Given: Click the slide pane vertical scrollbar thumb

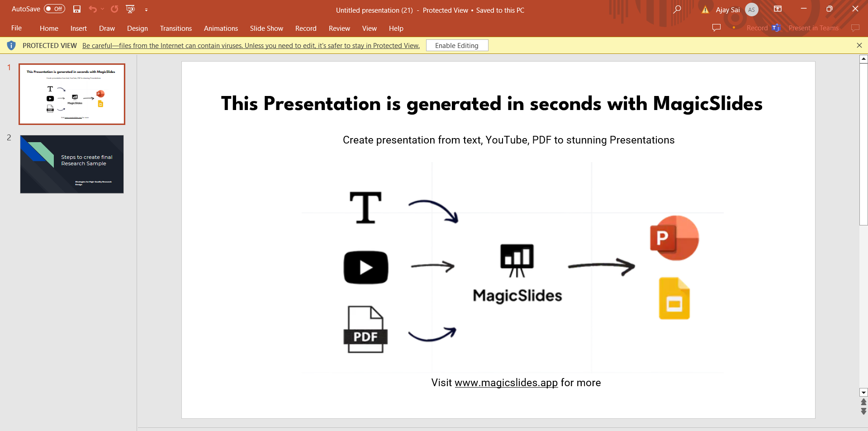Looking at the screenshot, I should 863,144.
